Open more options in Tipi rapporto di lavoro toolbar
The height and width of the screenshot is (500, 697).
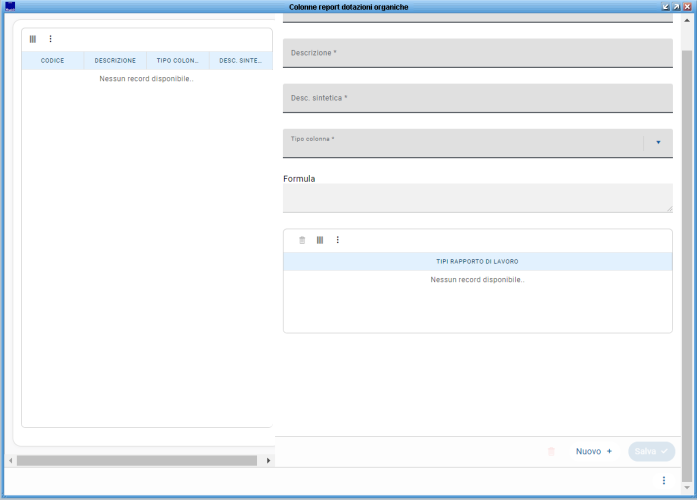click(338, 240)
